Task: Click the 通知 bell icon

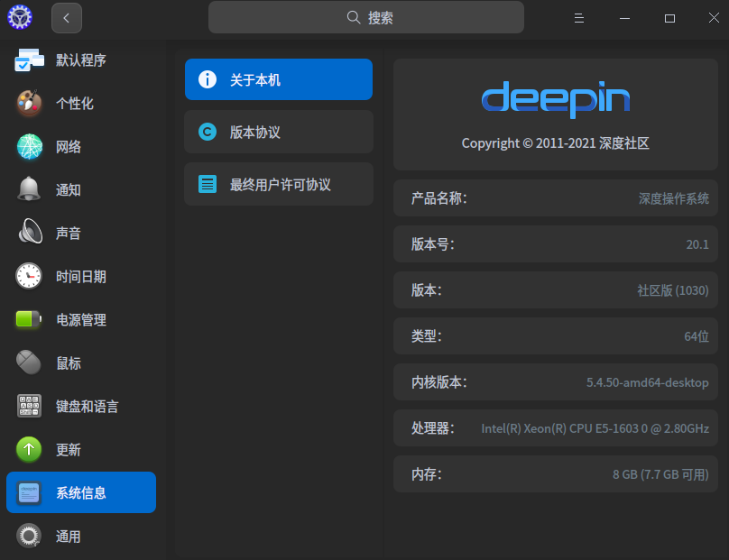Action: 29,188
